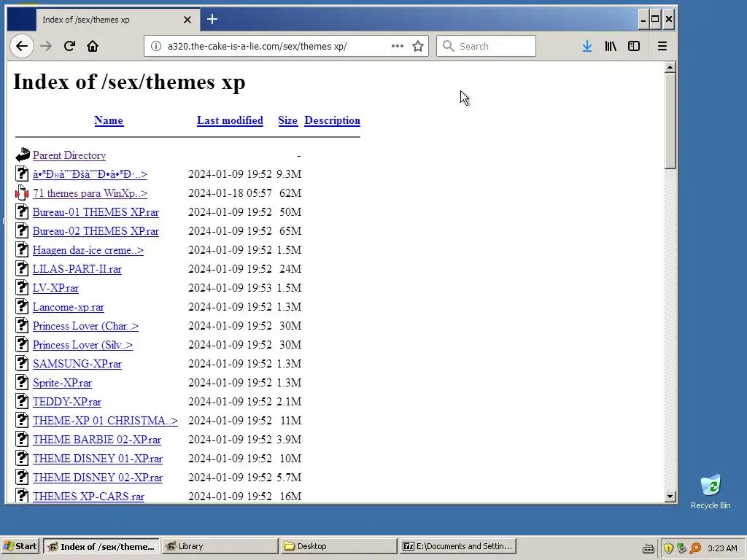Sort listing by Size column
Viewport: 747px width, 560px height.
pyautogui.click(x=287, y=120)
